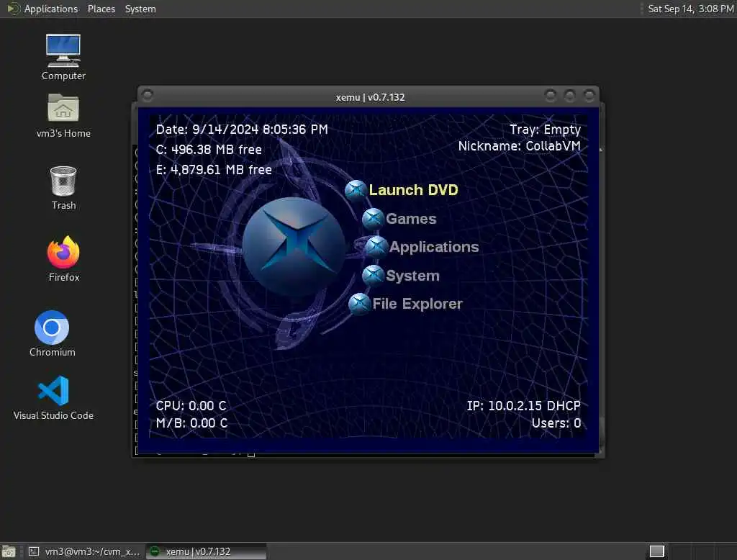Screen dimensions: 737x560
Task: Launch Chromium from the desktop
Action: pos(52,333)
